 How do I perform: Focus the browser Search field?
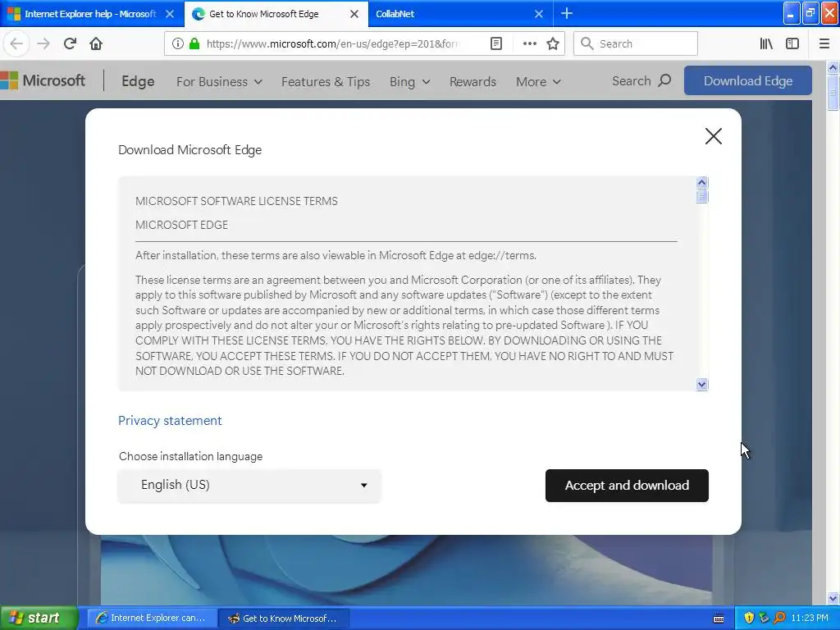point(636,43)
